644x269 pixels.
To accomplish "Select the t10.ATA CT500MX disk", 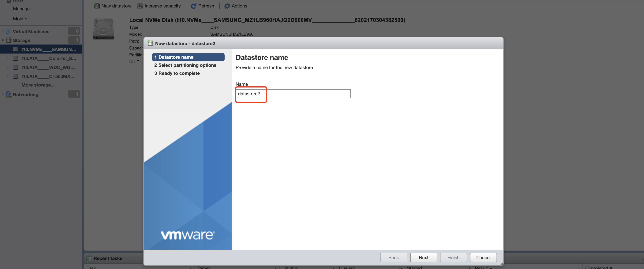I will (x=48, y=76).
